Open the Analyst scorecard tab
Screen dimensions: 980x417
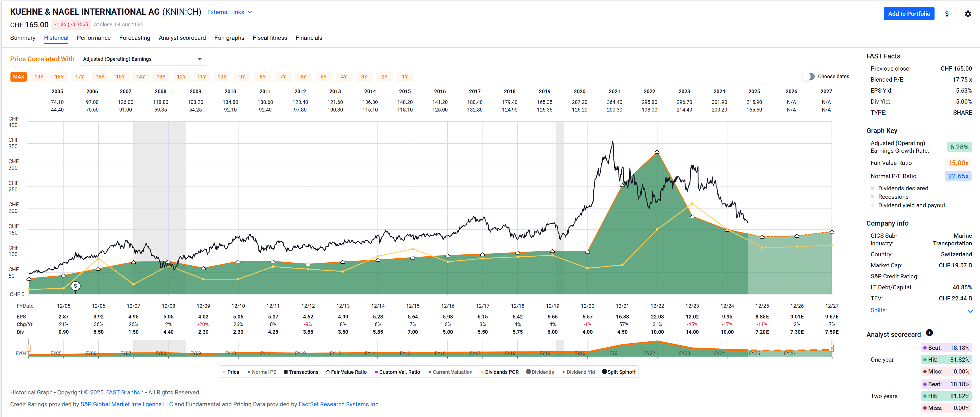(182, 38)
